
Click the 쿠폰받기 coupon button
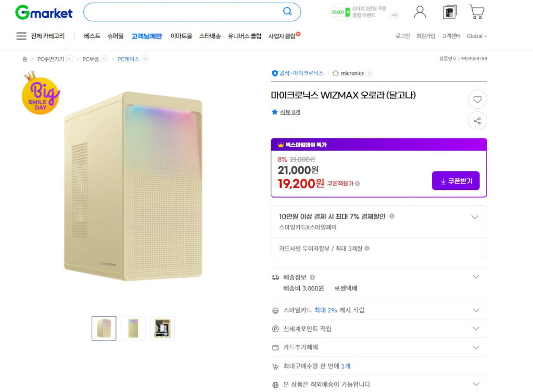[455, 181]
